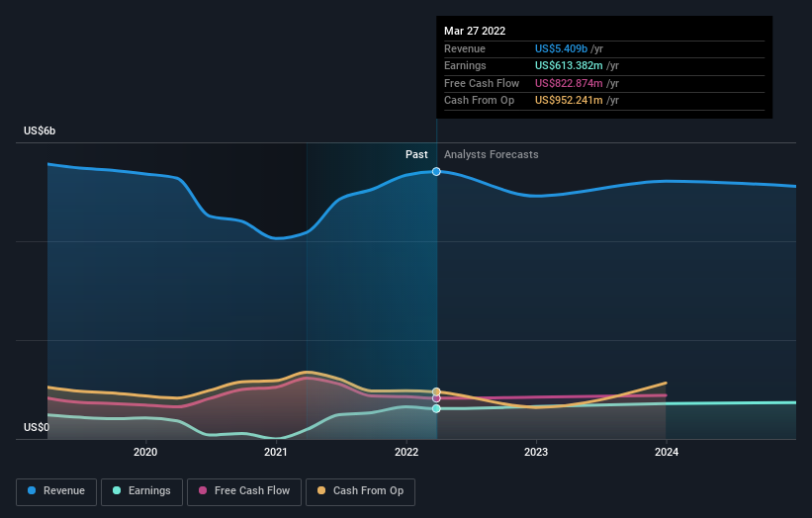Click the Free Cash Flow row label in tooltip
This screenshot has width=812, height=518.
482,83
